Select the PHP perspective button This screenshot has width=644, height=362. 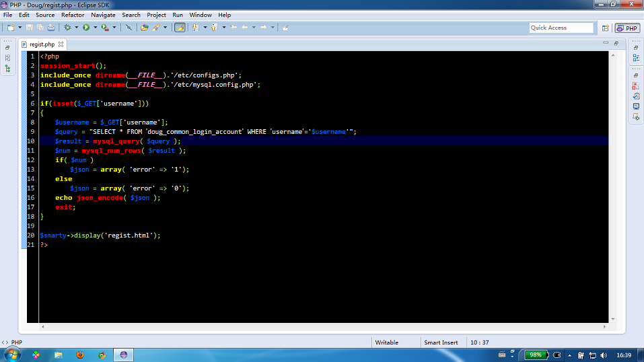pyautogui.click(x=627, y=28)
